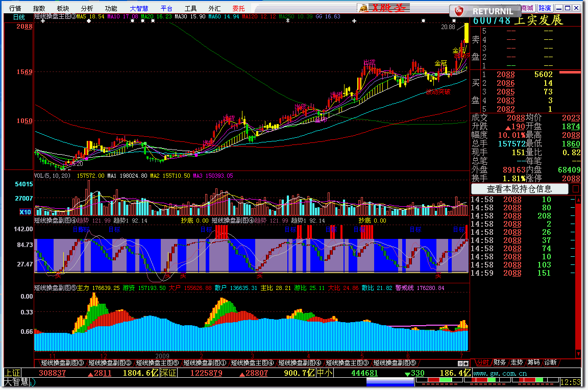588x390 pixels.
Task: Click the 涨停 limit-up value 2088
Action: (571, 179)
